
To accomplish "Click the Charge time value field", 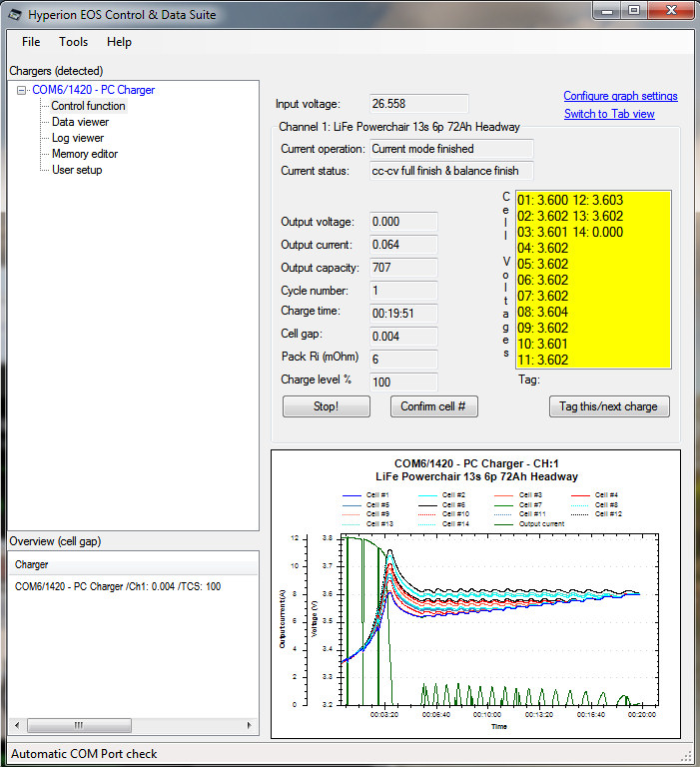I will pyautogui.click(x=403, y=313).
